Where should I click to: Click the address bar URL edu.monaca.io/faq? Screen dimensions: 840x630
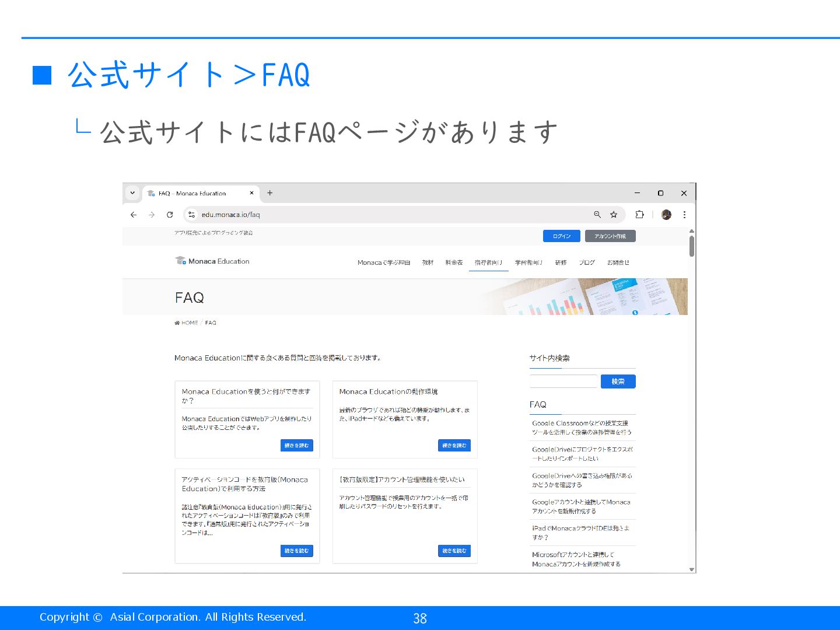[x=231, y=215]
